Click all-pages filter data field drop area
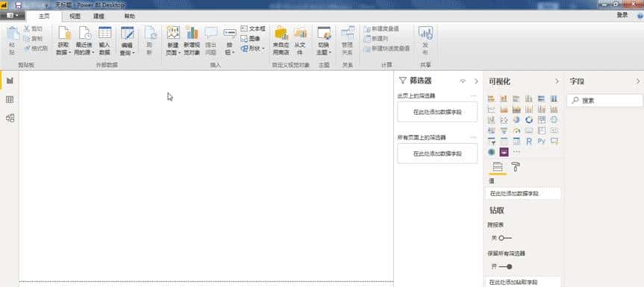Viewport: 644px width, 287px height. coord(437,154)
